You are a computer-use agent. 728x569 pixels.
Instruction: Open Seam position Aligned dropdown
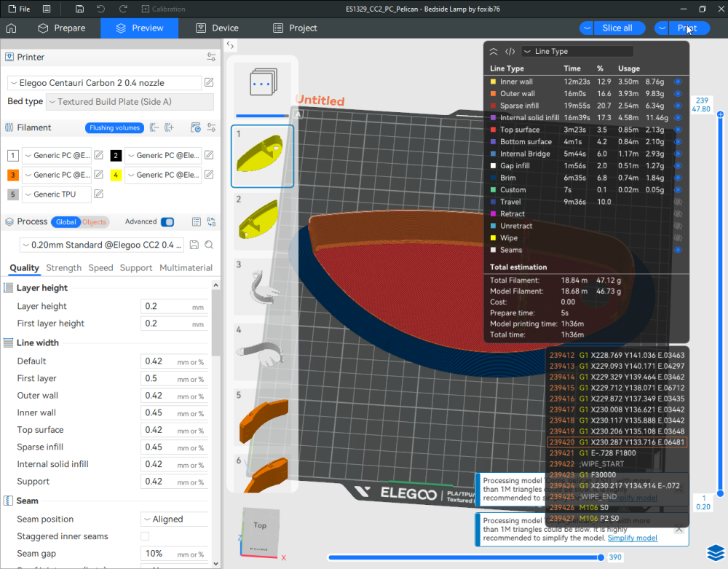pyautogui.click(x=174, y=519)
